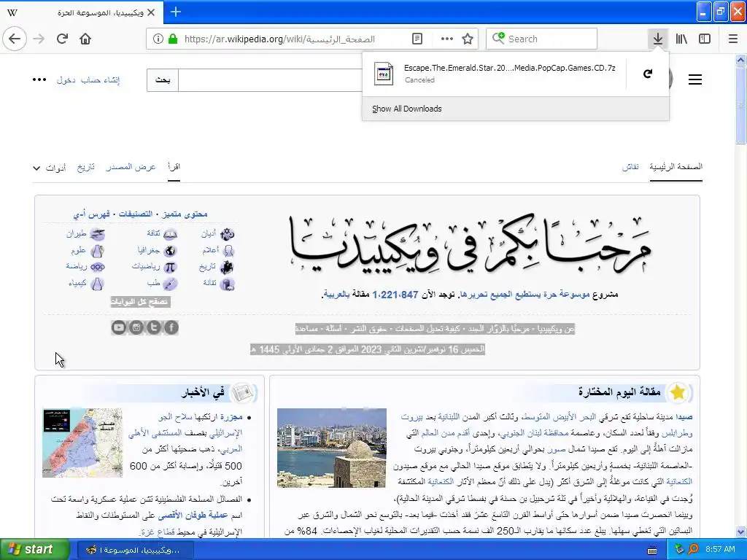Open page actions three-dot menu in address bar
Screen dimensions: 747x560
coord(447,39)
